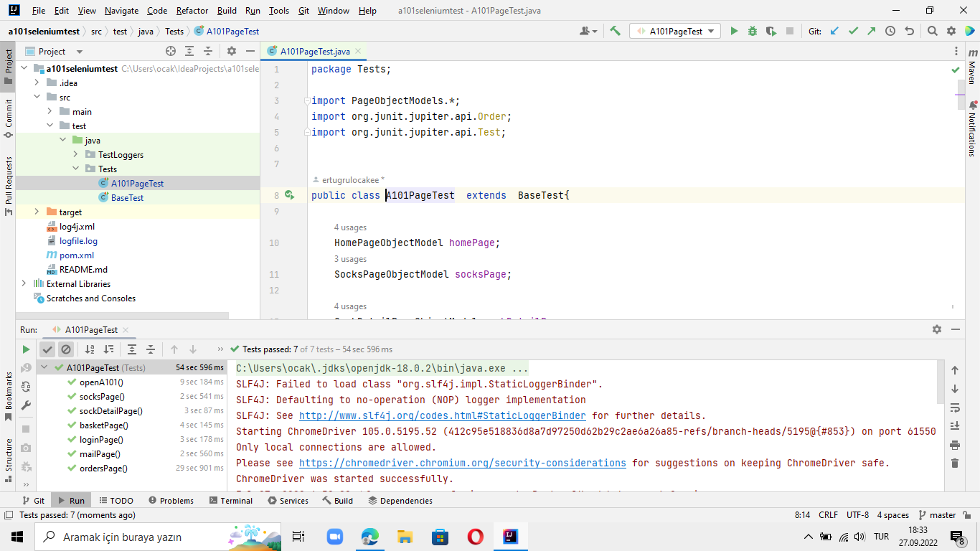Click the Git update project arrow

834,31
